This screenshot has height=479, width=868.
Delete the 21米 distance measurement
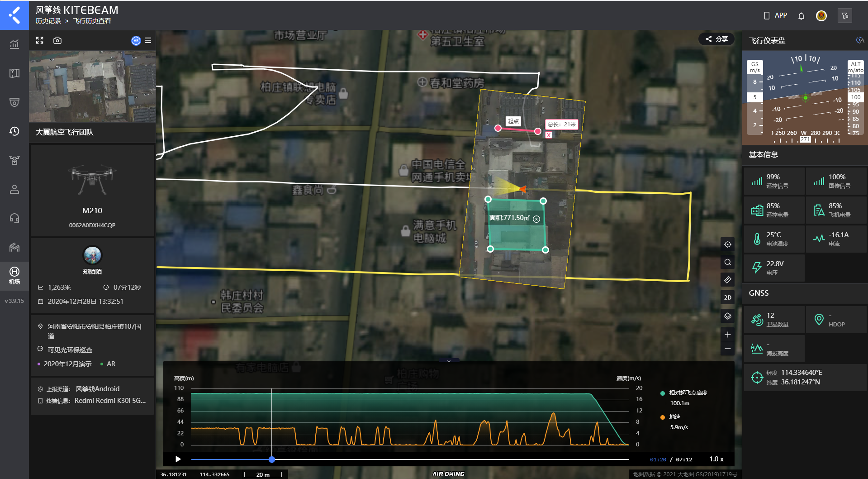pyautogui.click(x=549, y=135)
